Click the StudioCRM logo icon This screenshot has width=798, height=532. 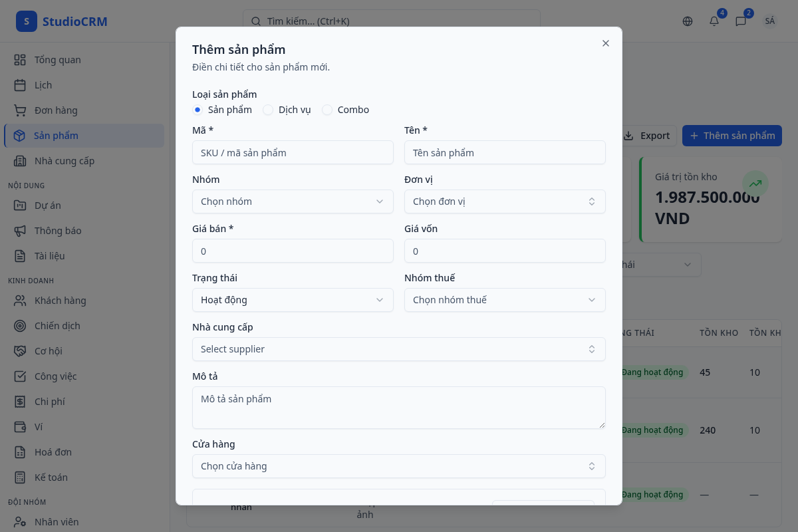(26, 21)
